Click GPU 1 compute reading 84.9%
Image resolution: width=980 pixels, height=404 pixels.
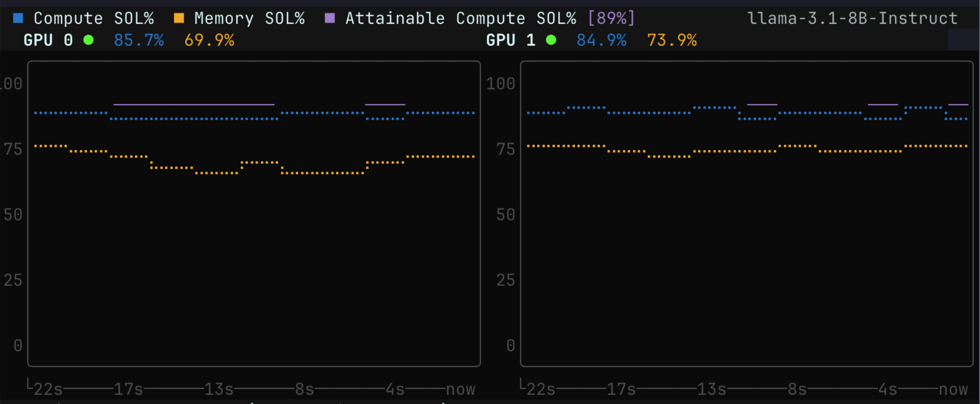coord(602,40)
